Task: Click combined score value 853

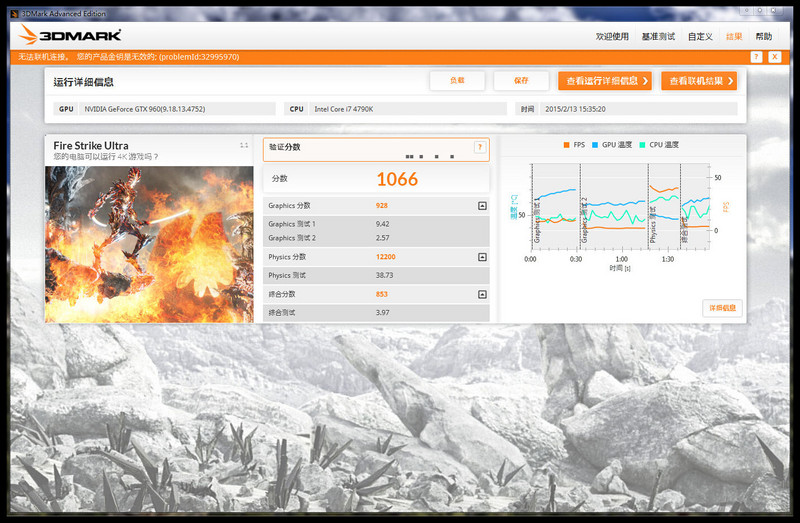Action: (382, 294)
